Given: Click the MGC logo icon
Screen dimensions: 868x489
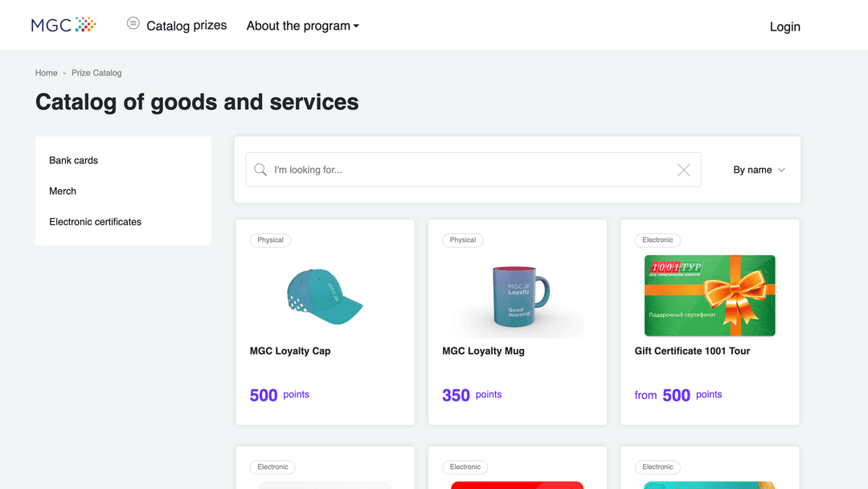Looking at the screenshot, I should (x=63, y=25).
